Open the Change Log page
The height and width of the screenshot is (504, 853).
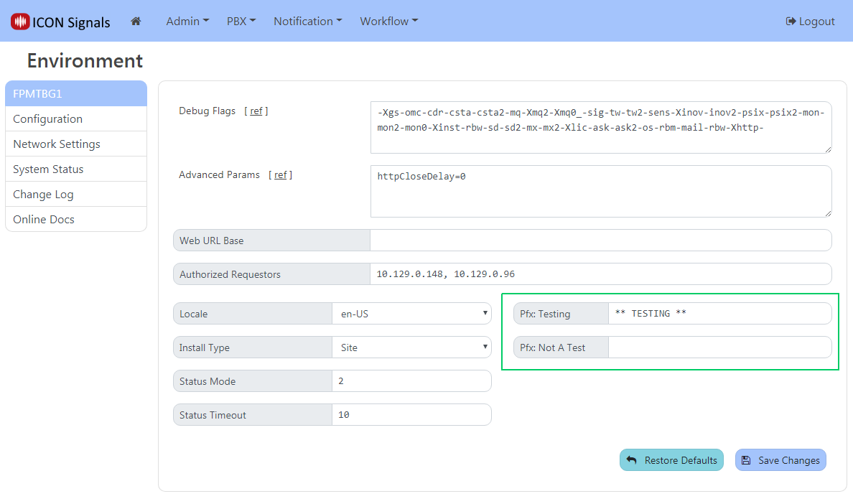tap(75, 195)
